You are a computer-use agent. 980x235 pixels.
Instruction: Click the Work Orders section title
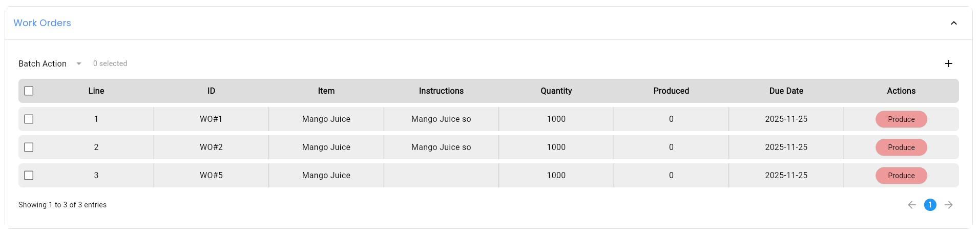tap(42, 23)
